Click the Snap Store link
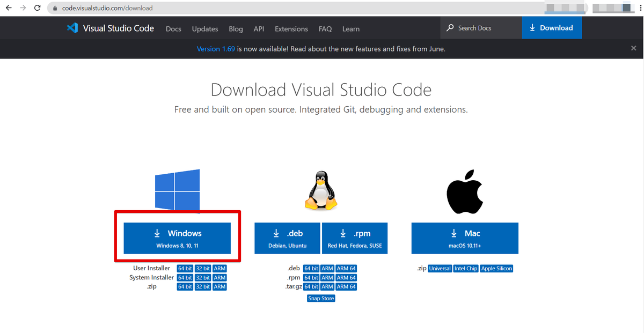644x333 pixels. [321, 298]
